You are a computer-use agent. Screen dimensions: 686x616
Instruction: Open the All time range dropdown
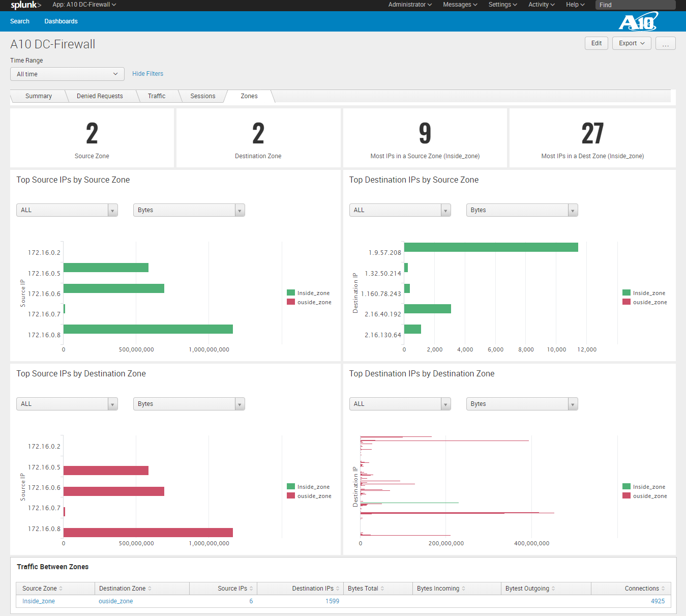[x=67, y=74]
